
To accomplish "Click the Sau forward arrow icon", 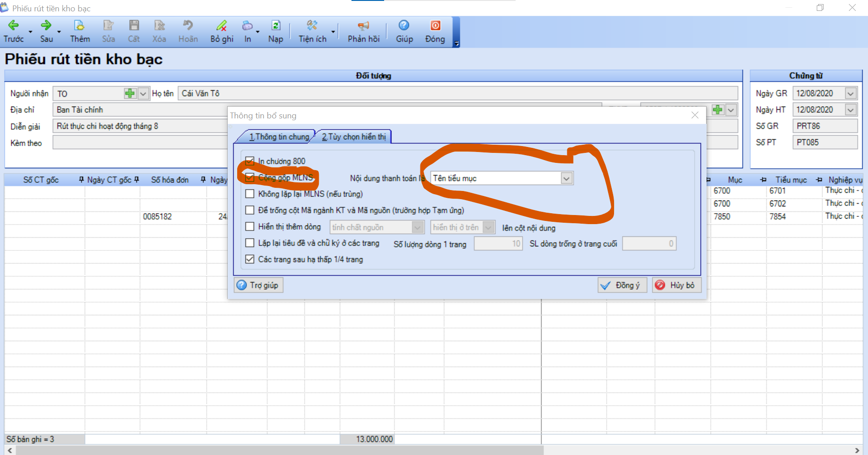I will click(x=46, y=26).
